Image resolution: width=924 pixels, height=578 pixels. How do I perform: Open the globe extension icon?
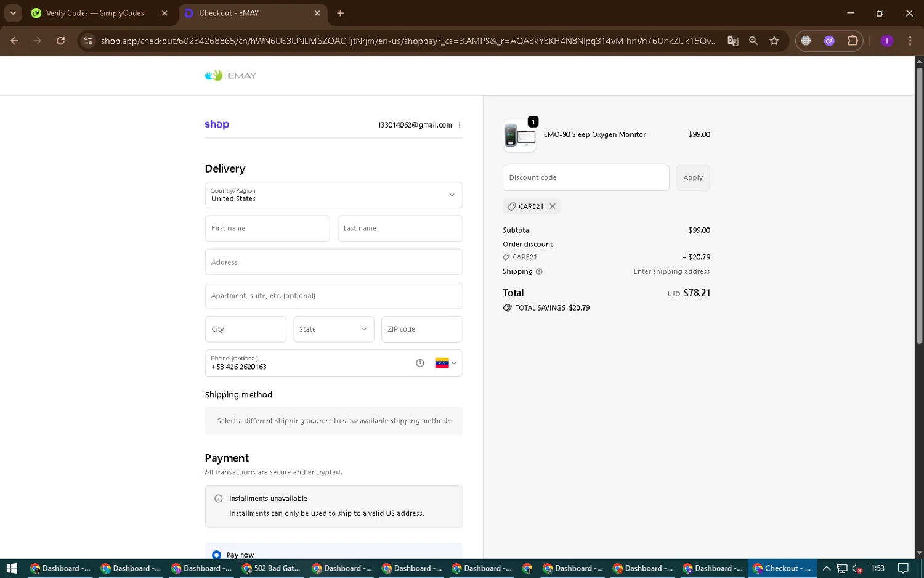coord(806,41)
